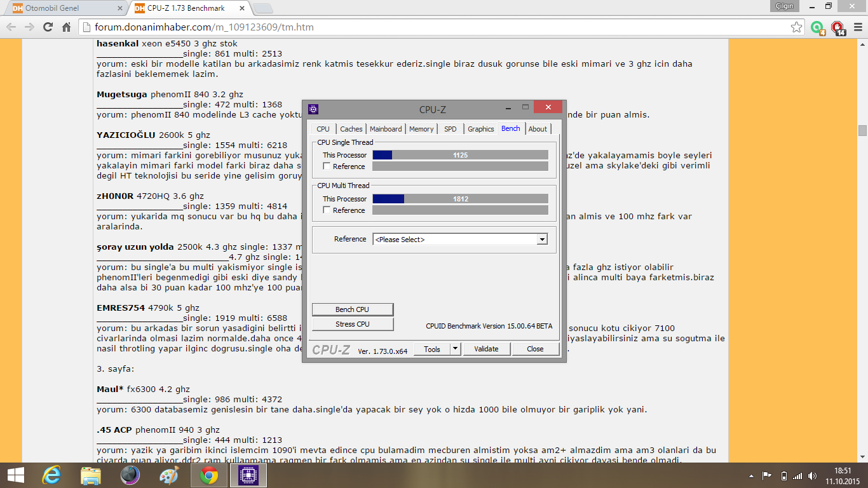Open network signal icon in tray
This screenshot has width=868, height=488.
point(798,476)
